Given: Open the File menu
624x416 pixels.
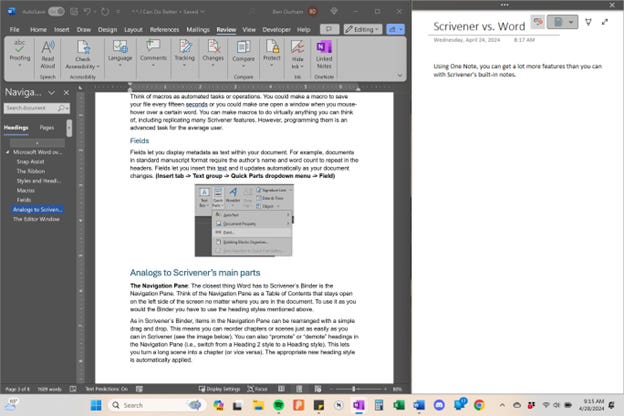Looking at the screenshot, I should [15, 29].
